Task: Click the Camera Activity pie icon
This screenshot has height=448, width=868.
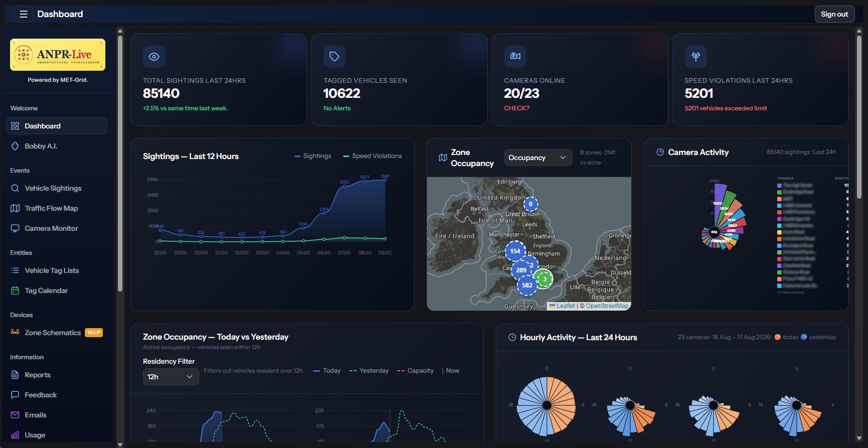Action: [x=660, y=152]
